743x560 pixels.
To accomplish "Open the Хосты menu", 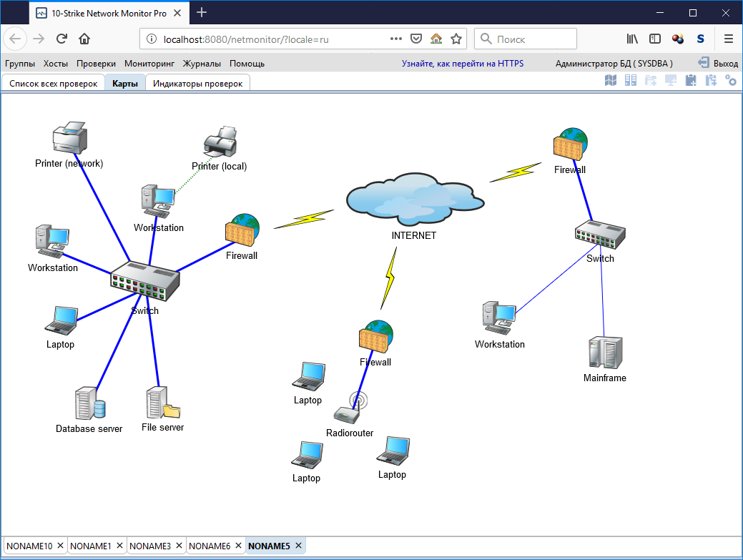I will (x=56, y=64).
